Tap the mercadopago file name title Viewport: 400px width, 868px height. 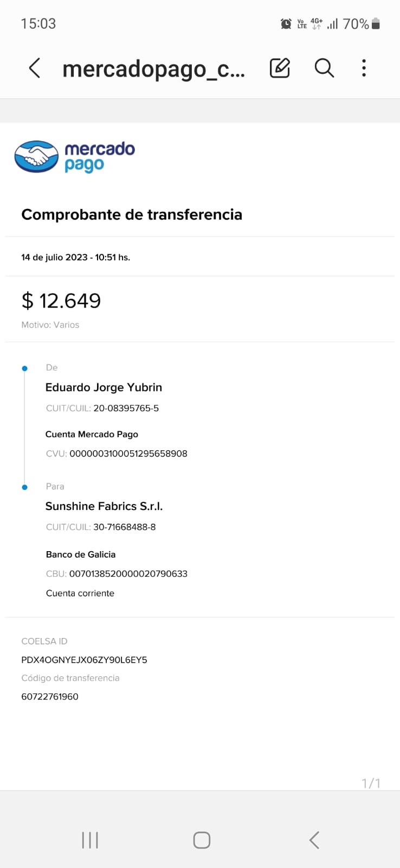(153, 69)
